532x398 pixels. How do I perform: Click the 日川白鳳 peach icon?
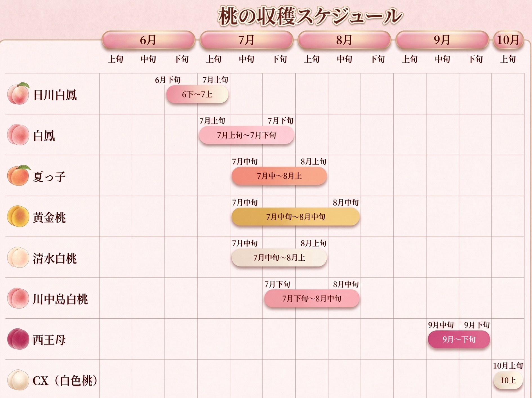[x=18, y=94]
